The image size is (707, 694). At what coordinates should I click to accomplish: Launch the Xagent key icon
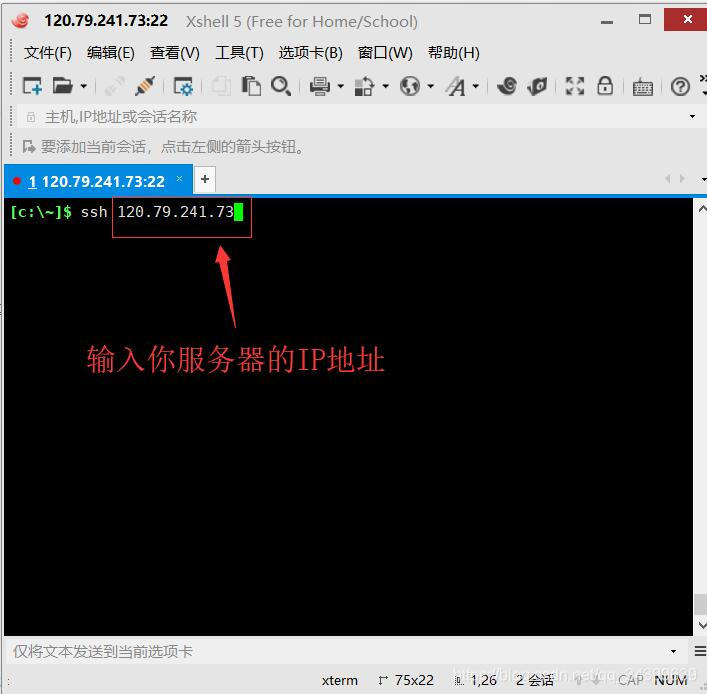tap(537, 86)
